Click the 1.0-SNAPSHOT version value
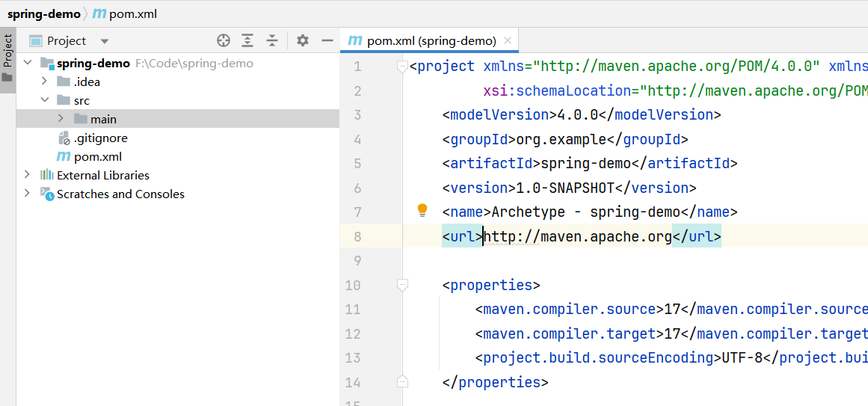The height and width of the screenshot is (406, 868). (x=565, y=188)
